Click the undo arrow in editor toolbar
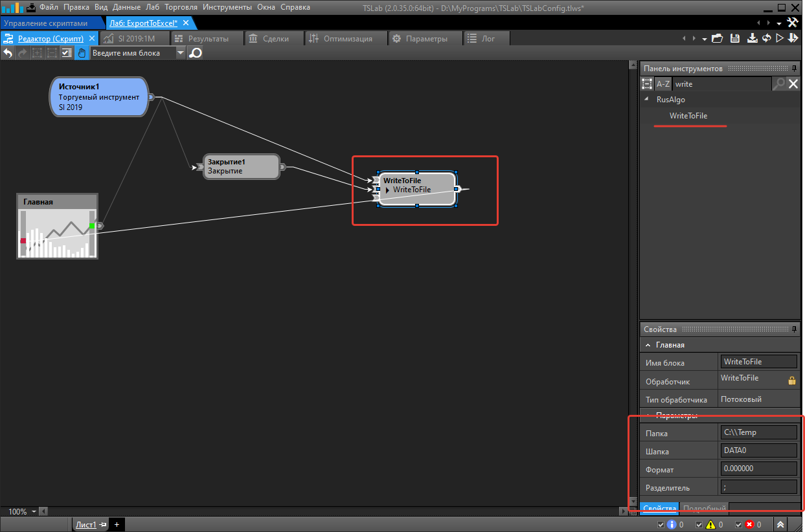 tap(8, 54)
